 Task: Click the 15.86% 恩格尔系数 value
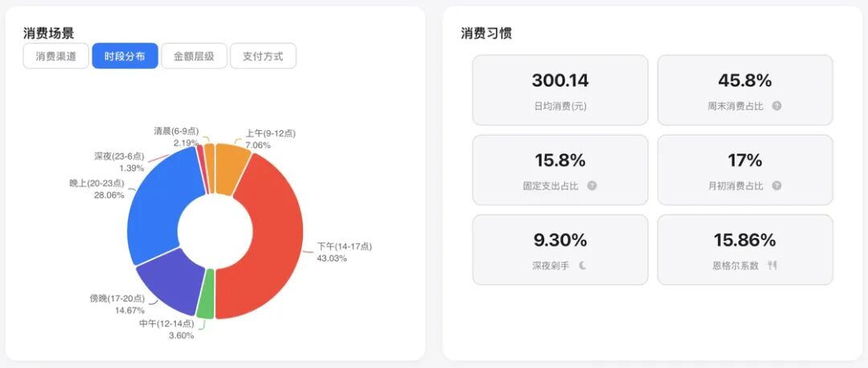click(x=745, y=239)
